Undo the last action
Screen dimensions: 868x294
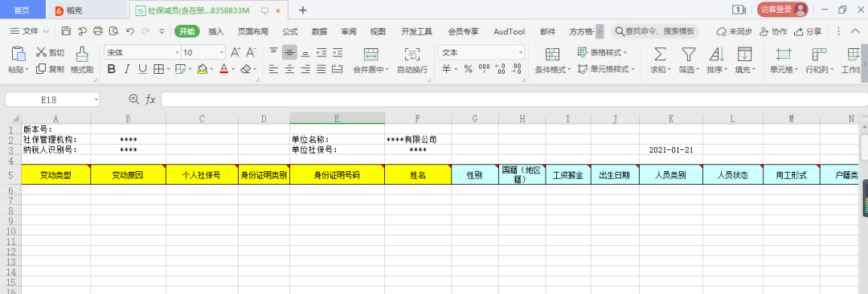130,31
